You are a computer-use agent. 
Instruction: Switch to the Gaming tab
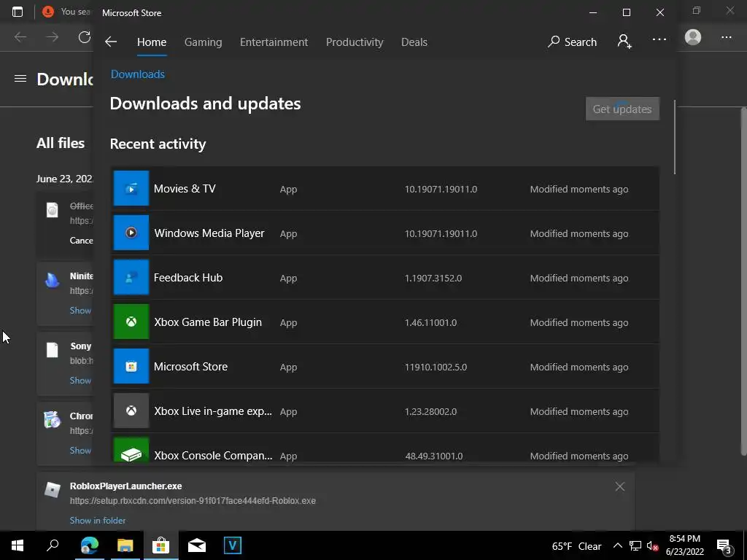(203, 42)
